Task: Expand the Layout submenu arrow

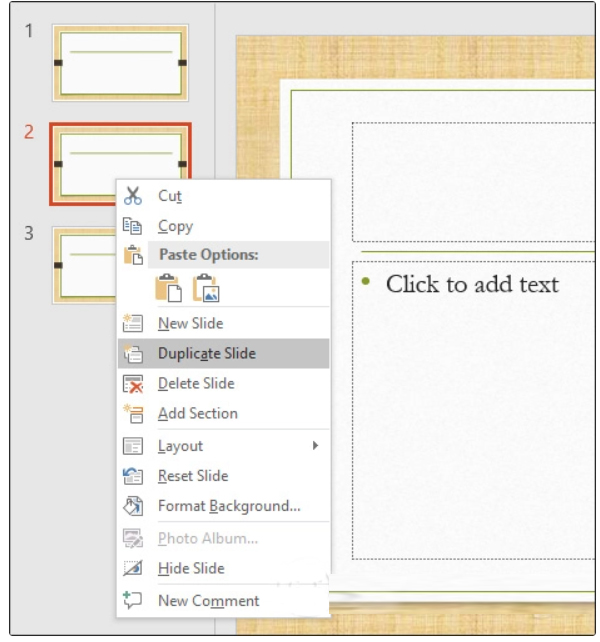Action: (315, 445)
